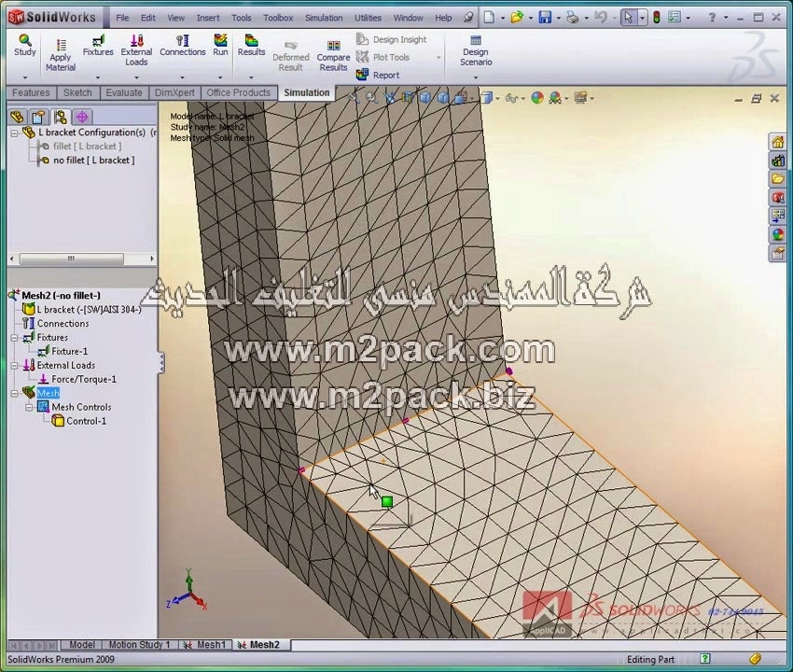Open the Options checklist icon
The width and height of the screenshot is (793, 672).
click(x=675, y=17)
